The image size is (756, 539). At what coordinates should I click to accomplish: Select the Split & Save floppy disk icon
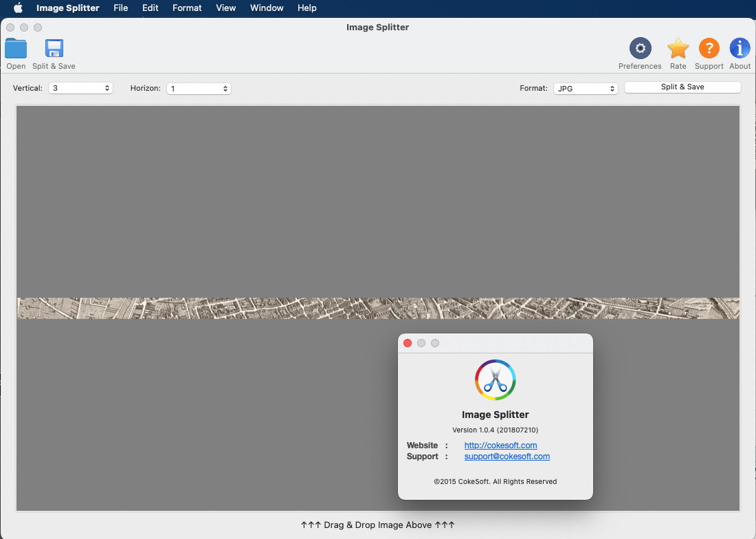(54, 49)
